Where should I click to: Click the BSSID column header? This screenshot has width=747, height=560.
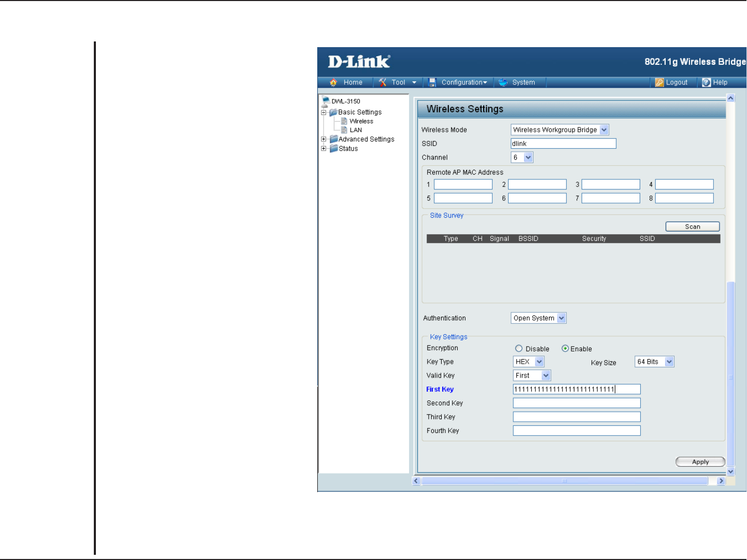pos(528,239)
